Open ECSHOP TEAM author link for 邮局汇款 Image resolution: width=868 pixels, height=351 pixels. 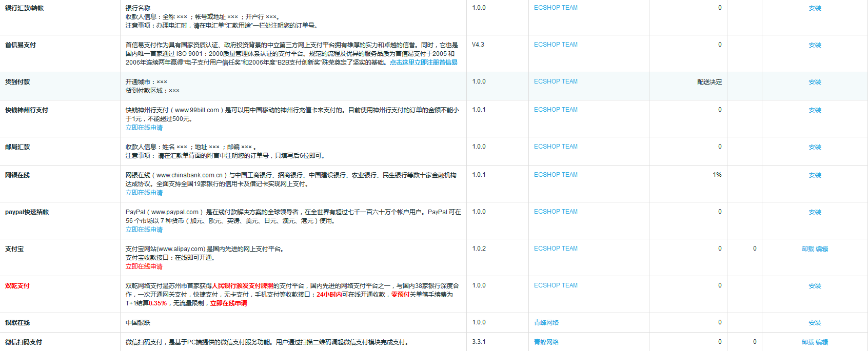point(556,147)
